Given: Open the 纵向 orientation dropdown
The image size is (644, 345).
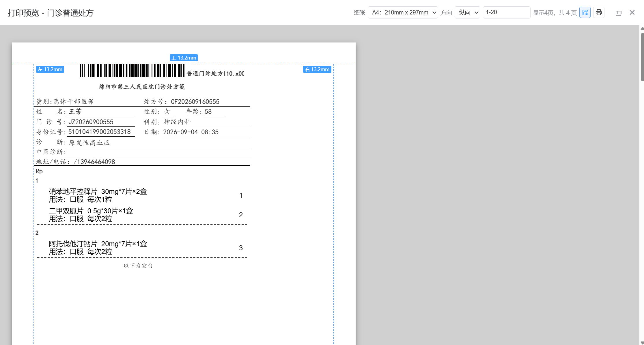Looking at the screenshot, I should coord(467,12).
